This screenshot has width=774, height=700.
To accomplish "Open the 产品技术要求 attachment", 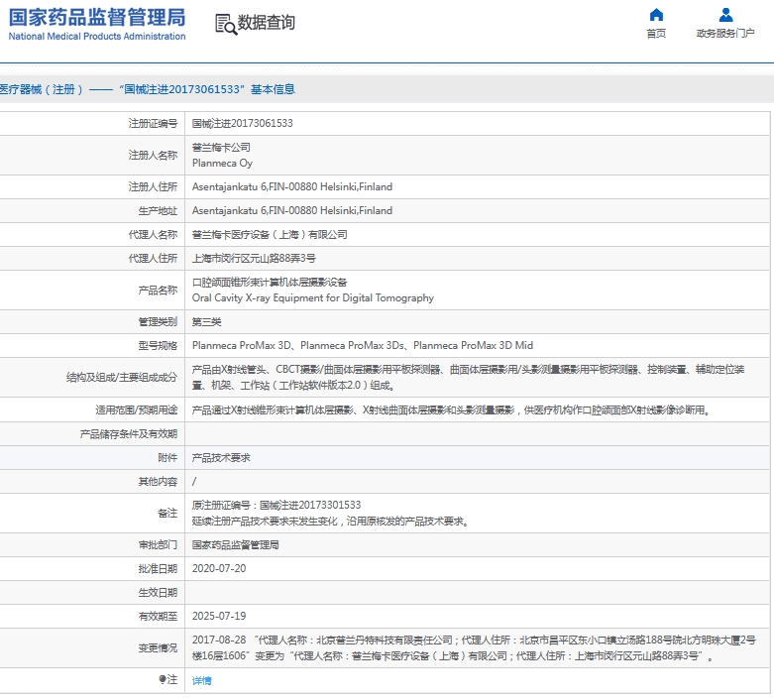I will click(x=221, y=458).
